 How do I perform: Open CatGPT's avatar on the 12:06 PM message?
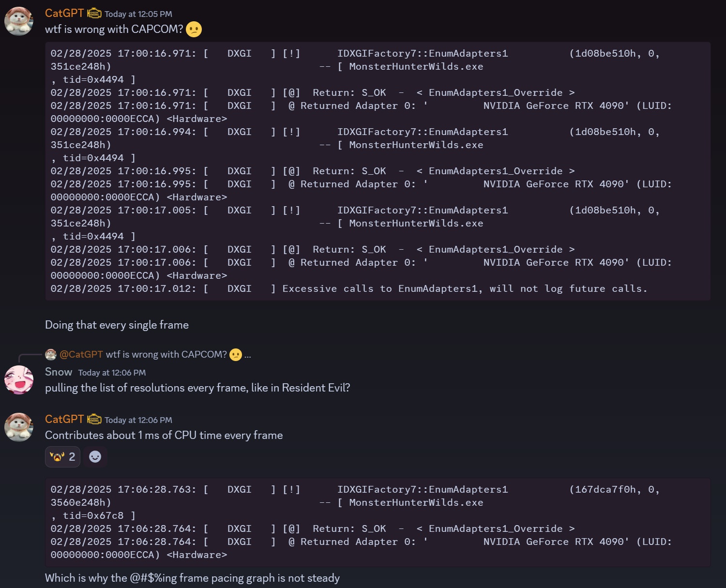tap(19, 427)
